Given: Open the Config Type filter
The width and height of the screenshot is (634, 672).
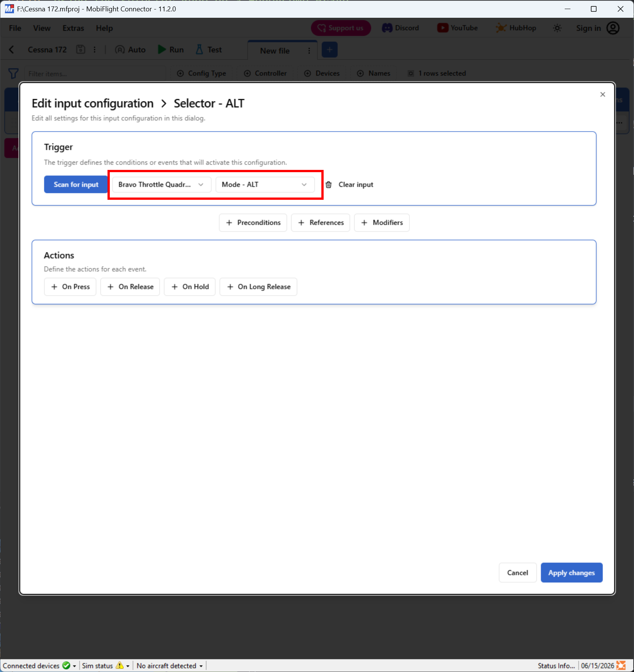Looking at the screenshot, I should pyautogui.click(x=201, y=73).
